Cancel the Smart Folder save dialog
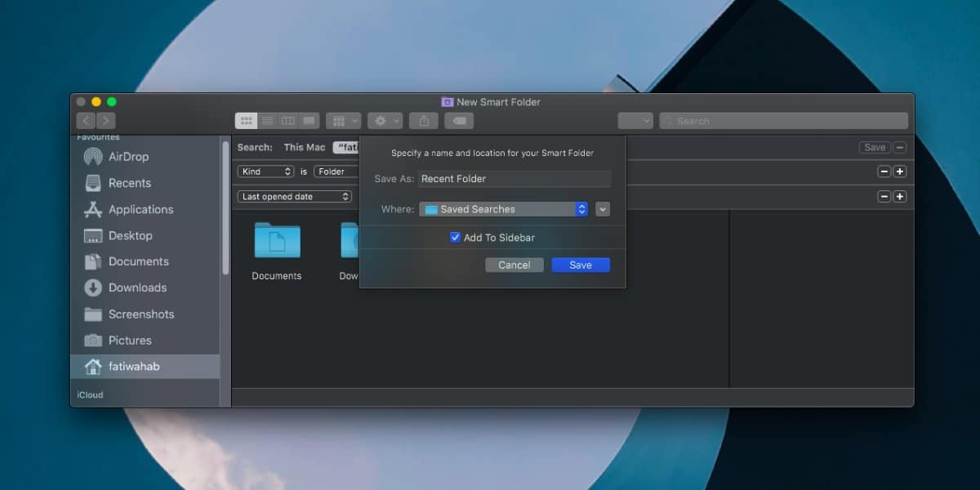980x490 pixels. pos(514,265)
